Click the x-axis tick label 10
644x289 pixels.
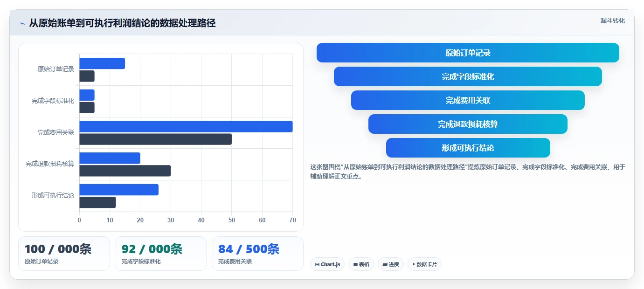110,220
